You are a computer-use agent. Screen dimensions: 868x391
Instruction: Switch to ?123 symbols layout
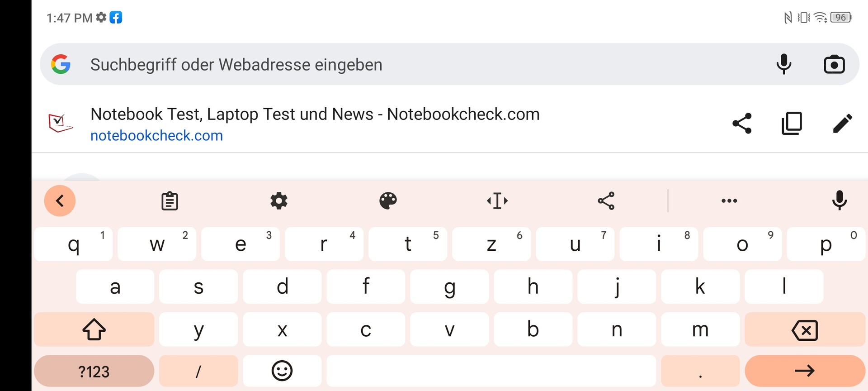point(94,372)
